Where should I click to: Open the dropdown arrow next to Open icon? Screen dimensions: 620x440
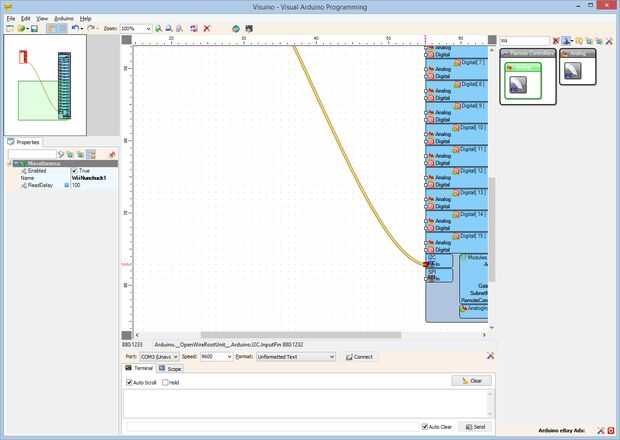click(x=27, y=28)
